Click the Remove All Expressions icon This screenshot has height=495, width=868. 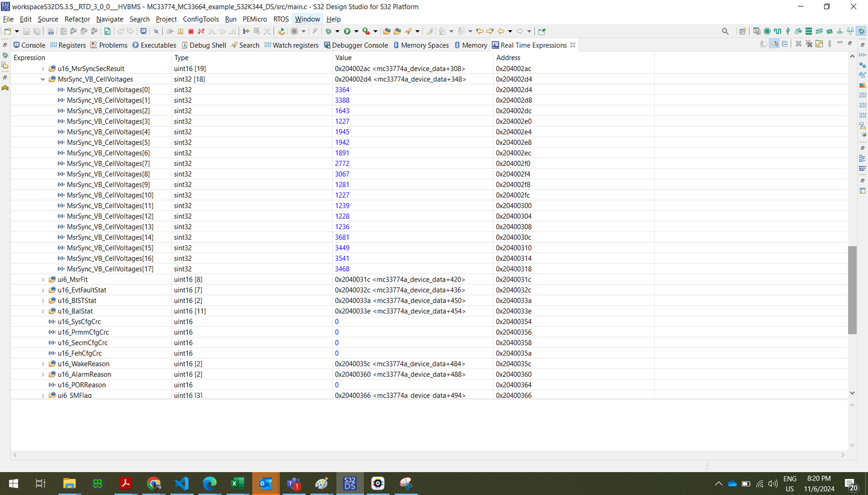coord(809,43)
